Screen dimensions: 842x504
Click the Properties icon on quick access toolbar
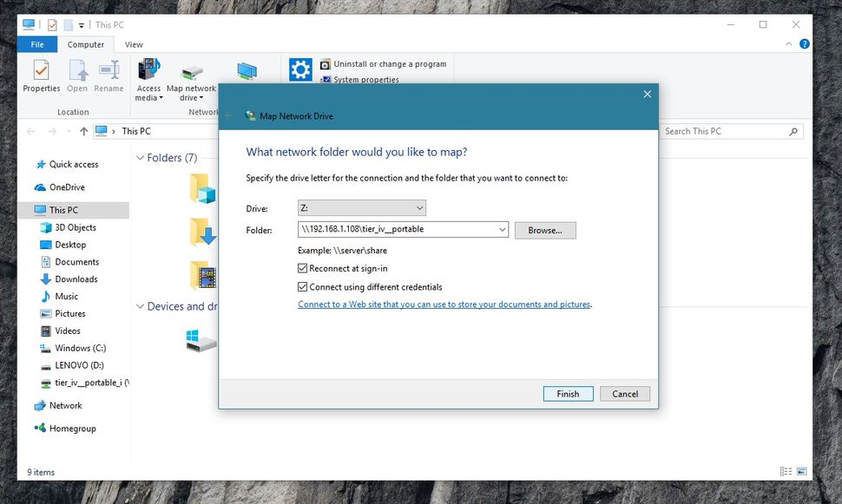[x=53, y=24]
